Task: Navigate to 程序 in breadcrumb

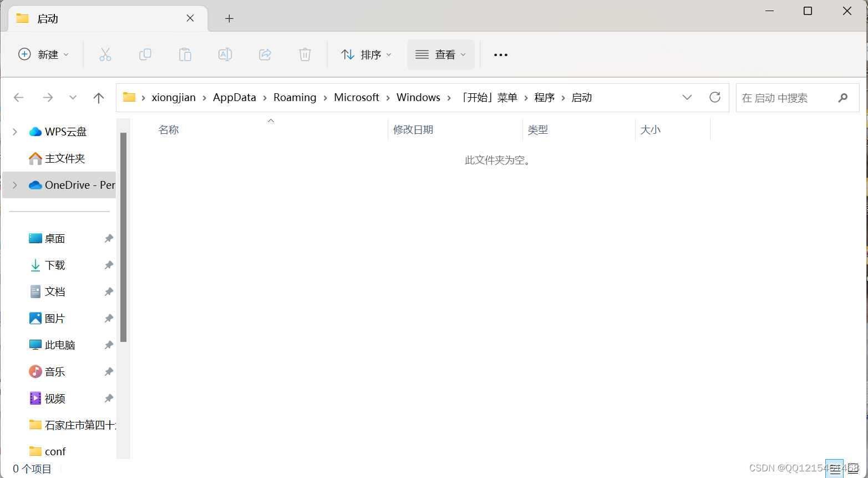Action: (545, 97)
